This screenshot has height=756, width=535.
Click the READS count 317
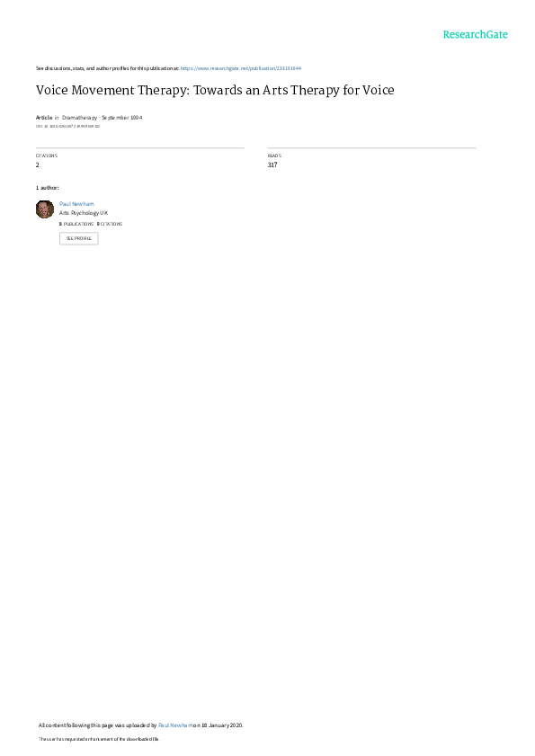point(272,165)
